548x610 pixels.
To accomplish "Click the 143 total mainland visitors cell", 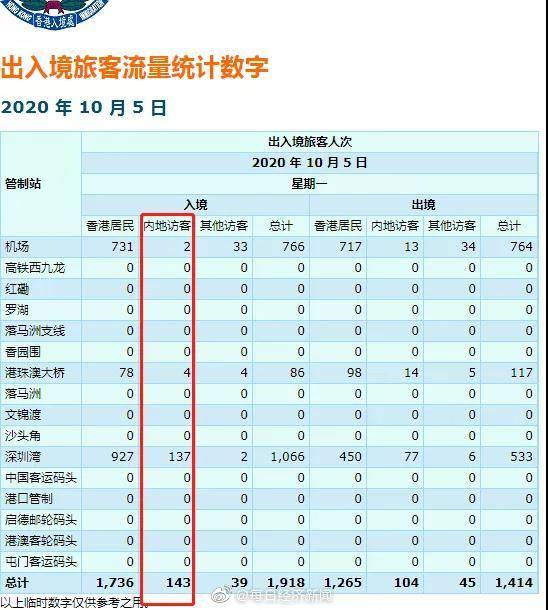I will coord(179,583).
